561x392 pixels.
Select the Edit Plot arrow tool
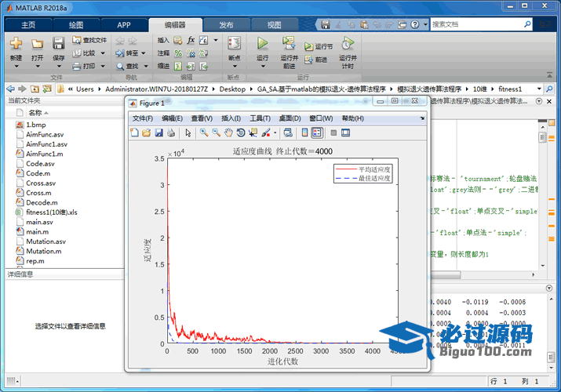pyautogui.click(x=188, y=133)
